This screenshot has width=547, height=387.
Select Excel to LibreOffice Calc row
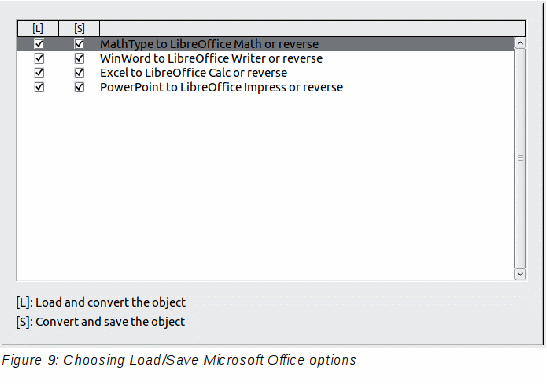click(266, 73)
